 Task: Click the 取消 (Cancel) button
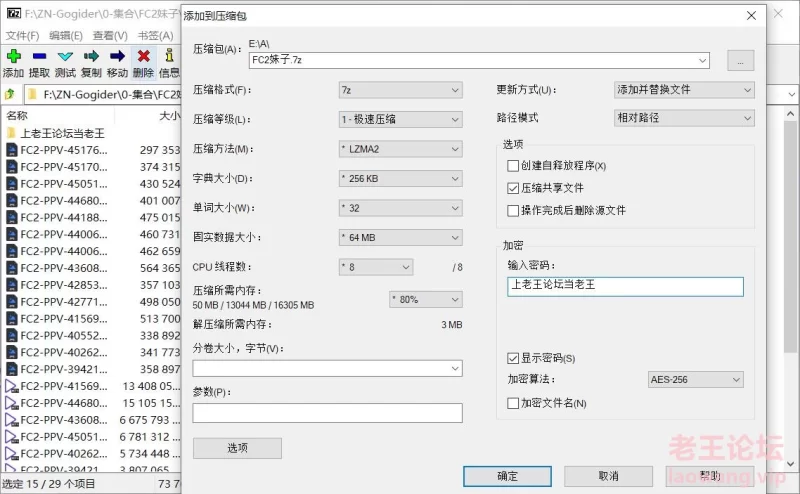coord(608,476)
